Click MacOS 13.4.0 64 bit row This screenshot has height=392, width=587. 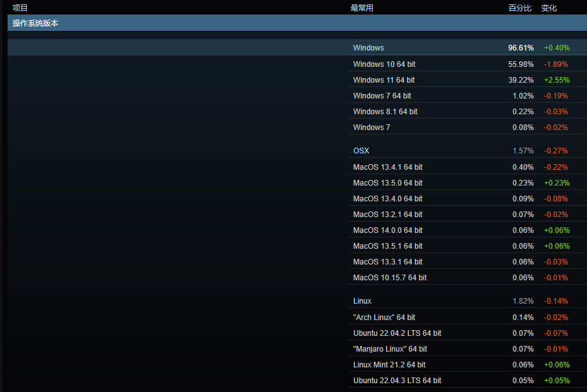click(468, 198)
